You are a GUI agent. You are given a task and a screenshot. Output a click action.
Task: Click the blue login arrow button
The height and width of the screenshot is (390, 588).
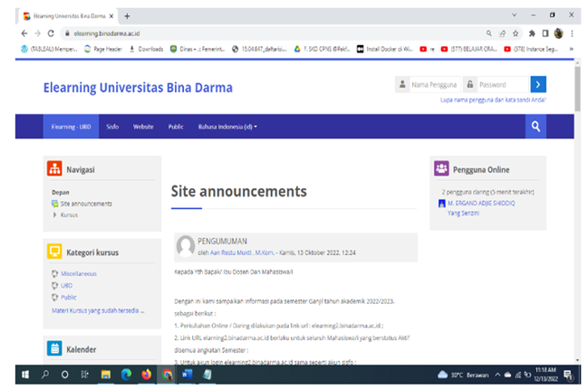pos(538,84)
